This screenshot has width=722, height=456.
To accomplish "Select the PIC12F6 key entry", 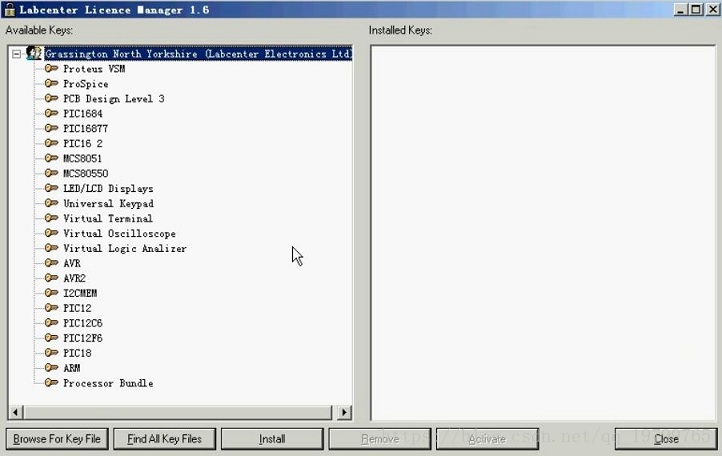I will point(83,338).
